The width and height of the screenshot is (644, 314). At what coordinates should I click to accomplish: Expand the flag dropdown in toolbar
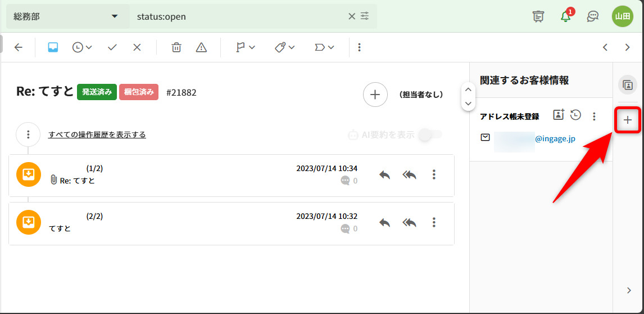pos(245,47)
